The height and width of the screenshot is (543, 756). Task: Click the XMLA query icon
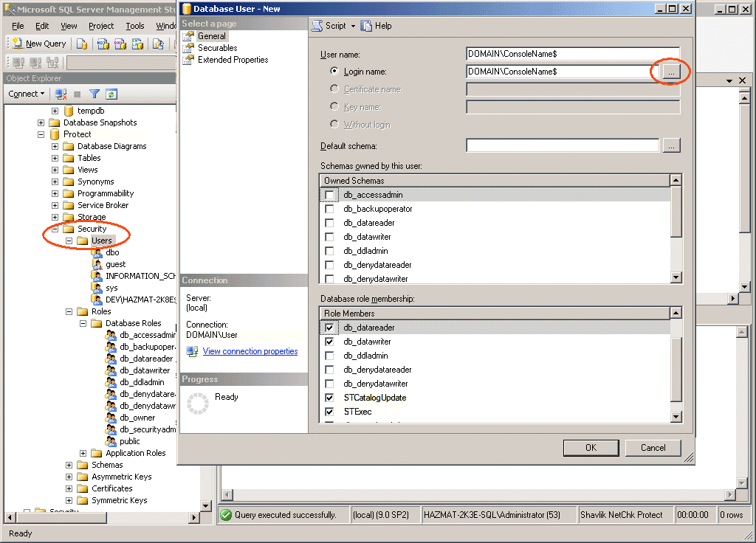point(137,44)
